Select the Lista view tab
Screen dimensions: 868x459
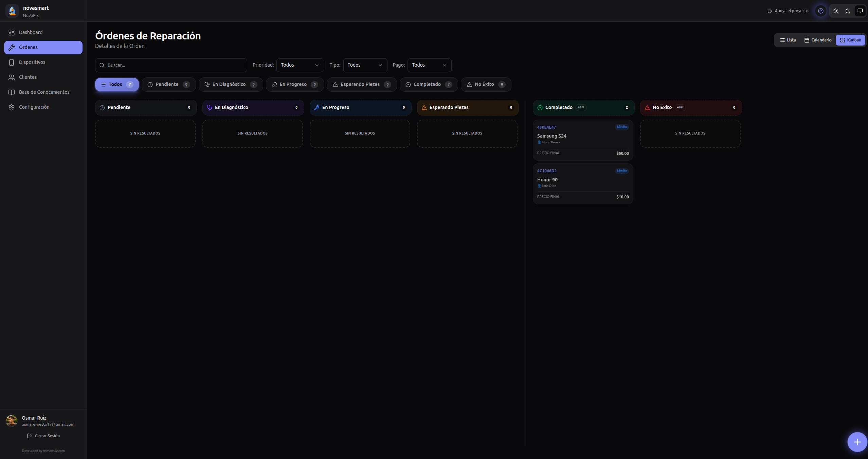789,40
